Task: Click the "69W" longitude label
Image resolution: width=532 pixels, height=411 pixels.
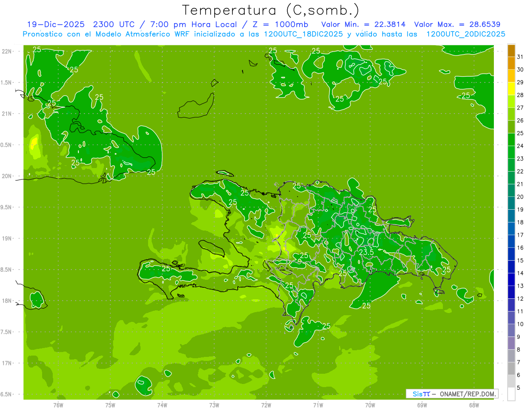Action: (422, 405)
